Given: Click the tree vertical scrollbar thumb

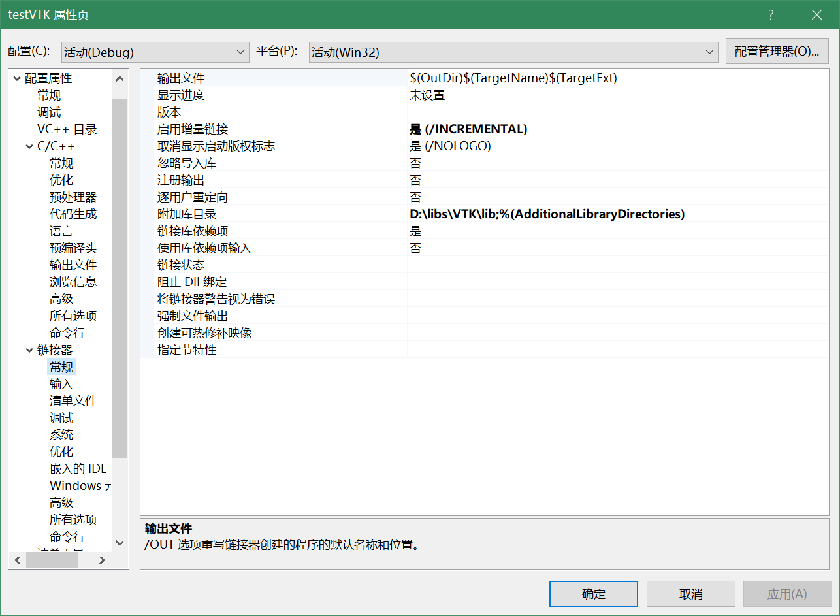Looking at the screenshot, I should click(x=120, y=278).
